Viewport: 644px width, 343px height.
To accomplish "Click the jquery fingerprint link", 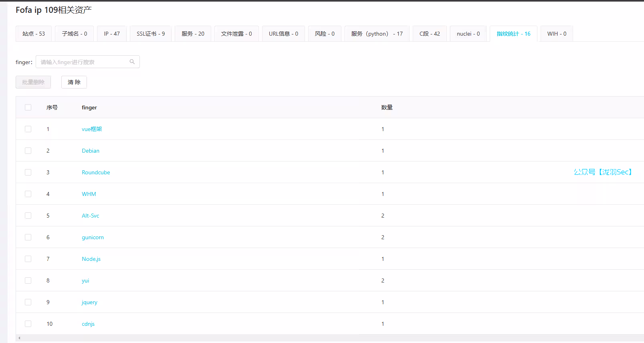I will [x=89, y=302].
